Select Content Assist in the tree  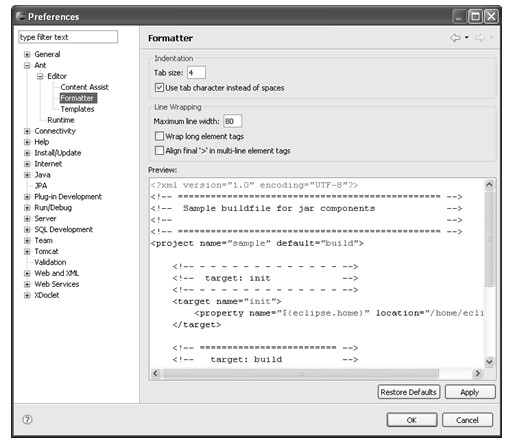coord(84,87)
